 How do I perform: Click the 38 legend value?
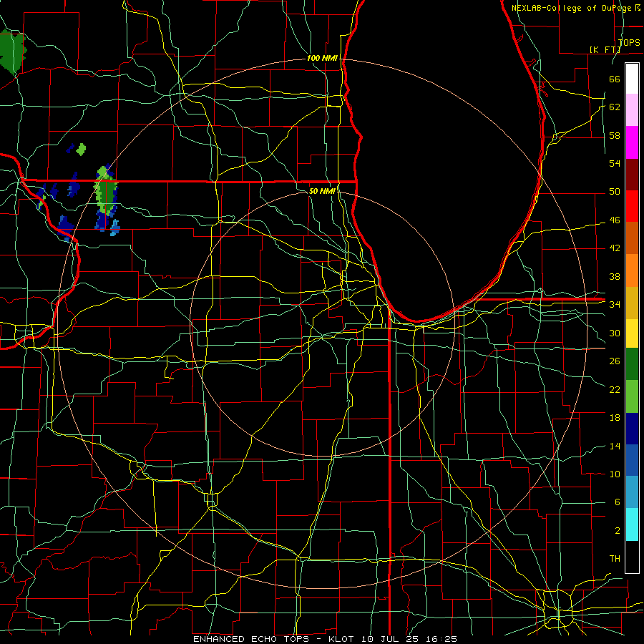click(x=615, y=276)
